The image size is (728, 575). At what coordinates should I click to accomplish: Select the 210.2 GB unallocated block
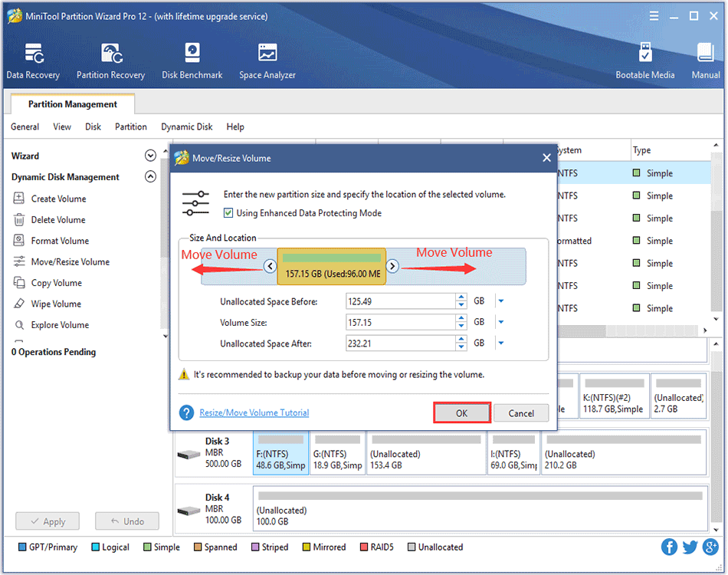624,453
